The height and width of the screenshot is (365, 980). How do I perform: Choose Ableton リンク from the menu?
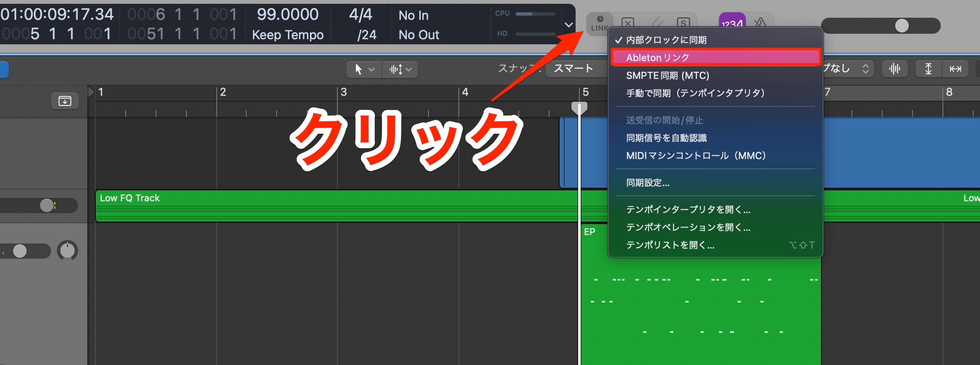[715, 57]
